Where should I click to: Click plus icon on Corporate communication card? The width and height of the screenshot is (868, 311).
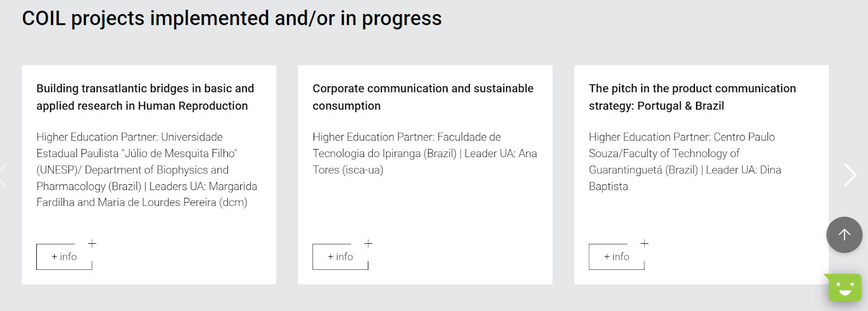(368, 243)
